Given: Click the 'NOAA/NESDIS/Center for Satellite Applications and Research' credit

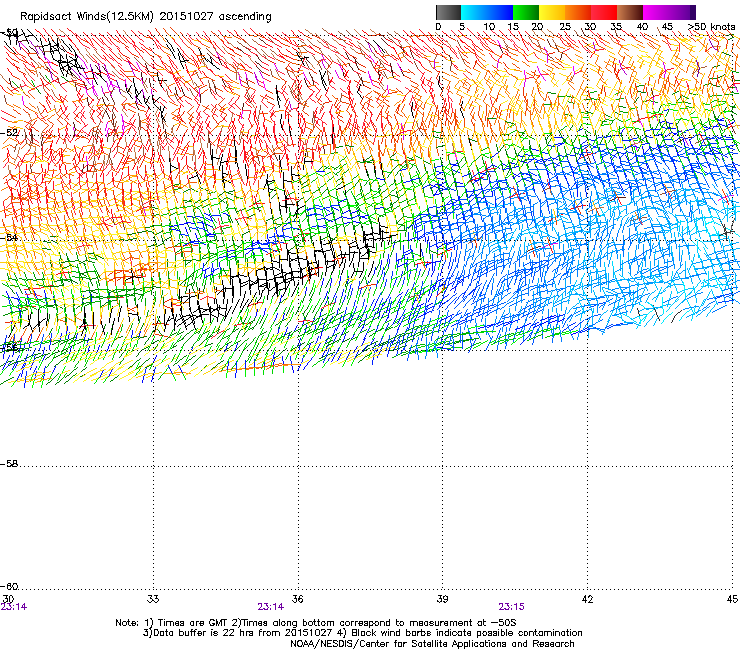Looking at the screenshot, I should click(432, 644).
